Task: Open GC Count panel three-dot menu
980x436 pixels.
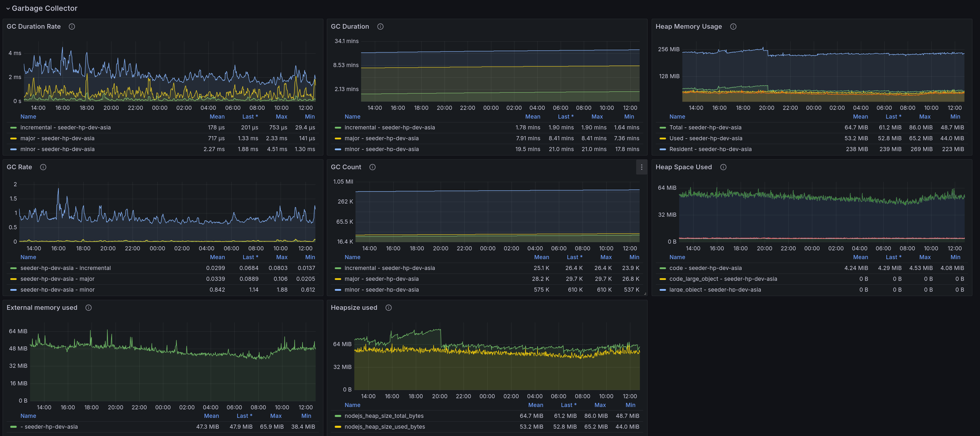Action: click(x=641, y=167)
